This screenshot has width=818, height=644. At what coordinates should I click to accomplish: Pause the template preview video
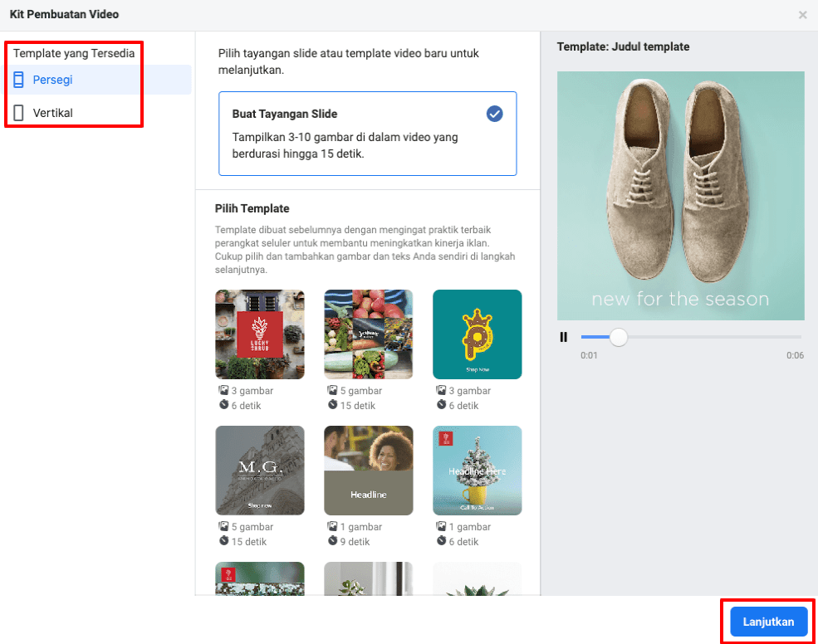pyautogui.click(x=564, y=337)
